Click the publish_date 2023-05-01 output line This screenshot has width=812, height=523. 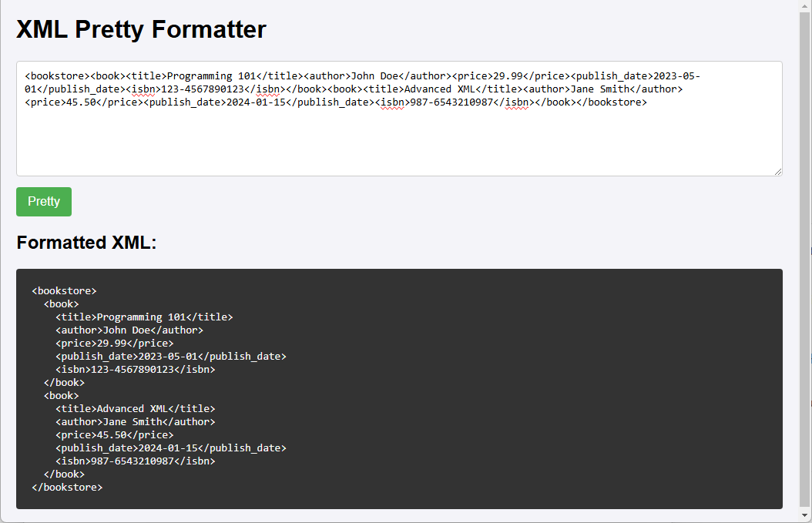171,357
